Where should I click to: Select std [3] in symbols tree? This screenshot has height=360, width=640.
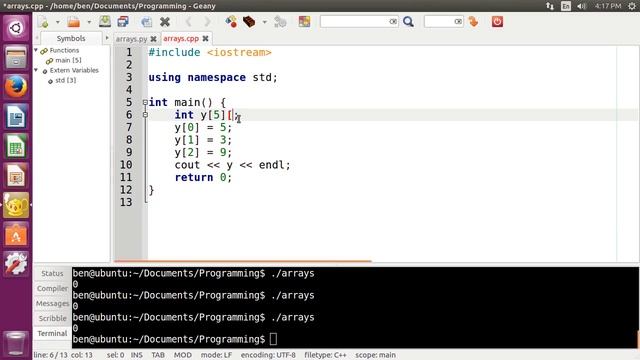[65, 80]
